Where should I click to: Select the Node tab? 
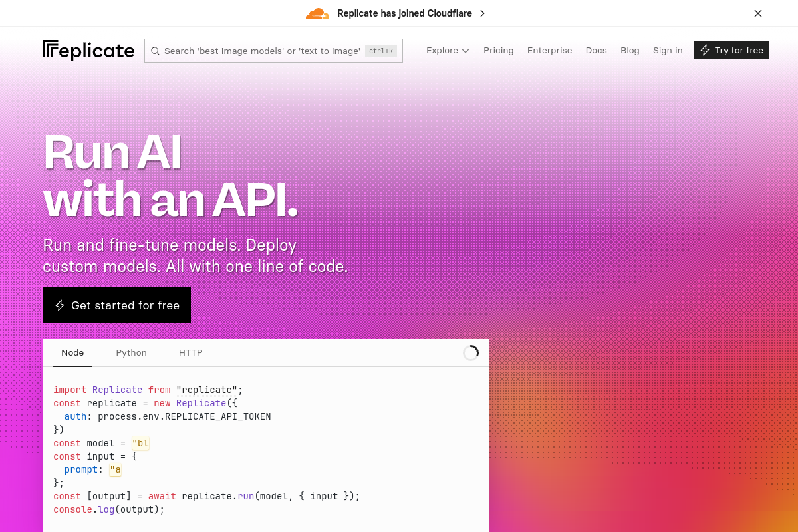[72, 352]
